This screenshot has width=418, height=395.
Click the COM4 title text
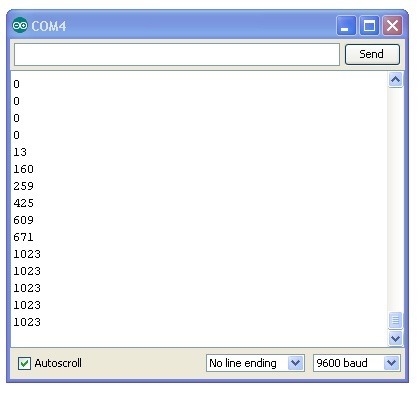pos(49,26)
